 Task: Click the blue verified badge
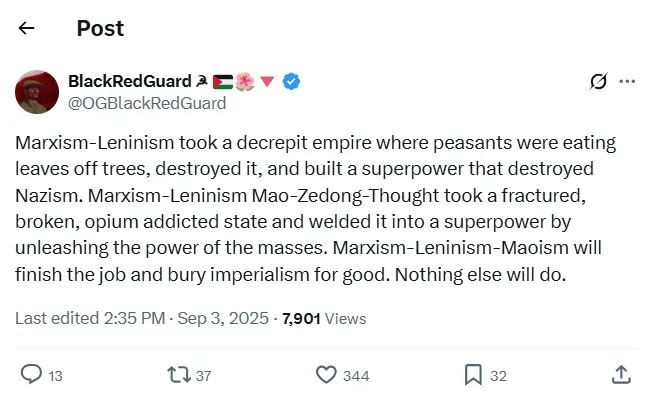[x=291, y=81]
